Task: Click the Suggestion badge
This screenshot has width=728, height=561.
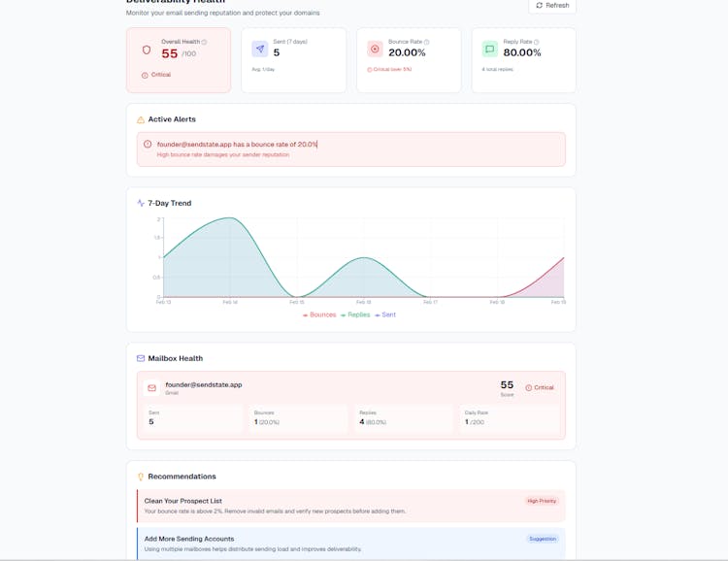Action: click(x=543, y=539)
